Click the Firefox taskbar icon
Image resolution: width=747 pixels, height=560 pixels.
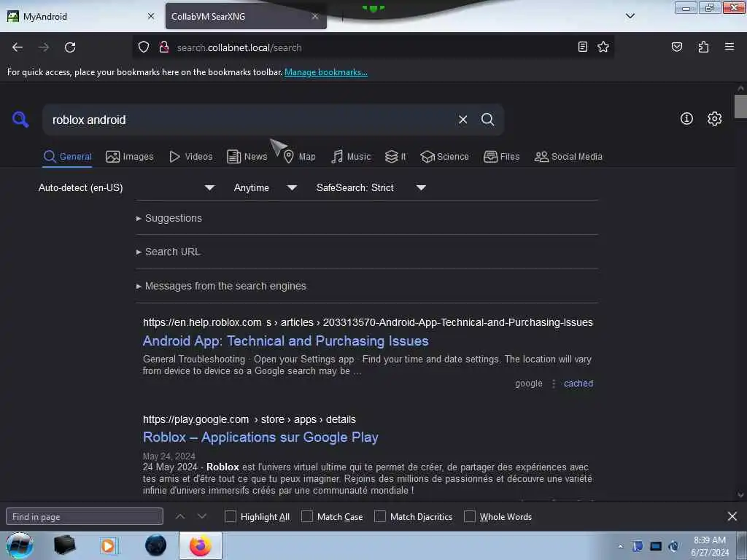click(x=201, y=545)
